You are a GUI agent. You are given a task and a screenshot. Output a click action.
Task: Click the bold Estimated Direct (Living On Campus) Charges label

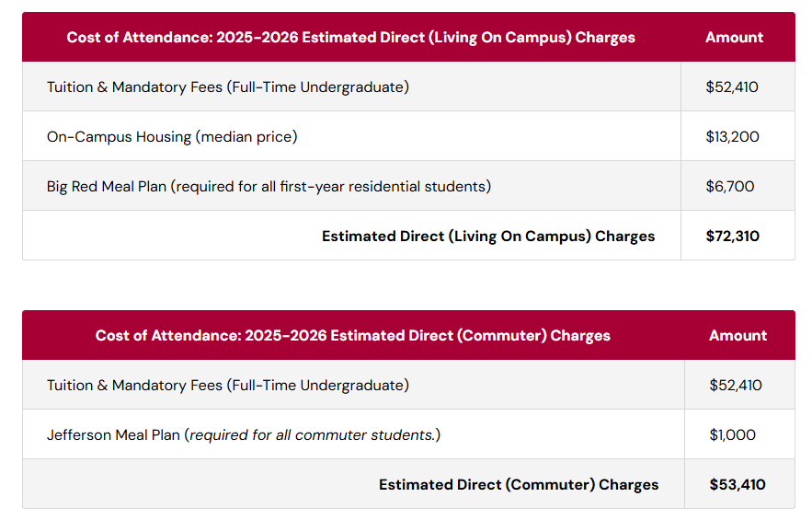pos(488,237)
